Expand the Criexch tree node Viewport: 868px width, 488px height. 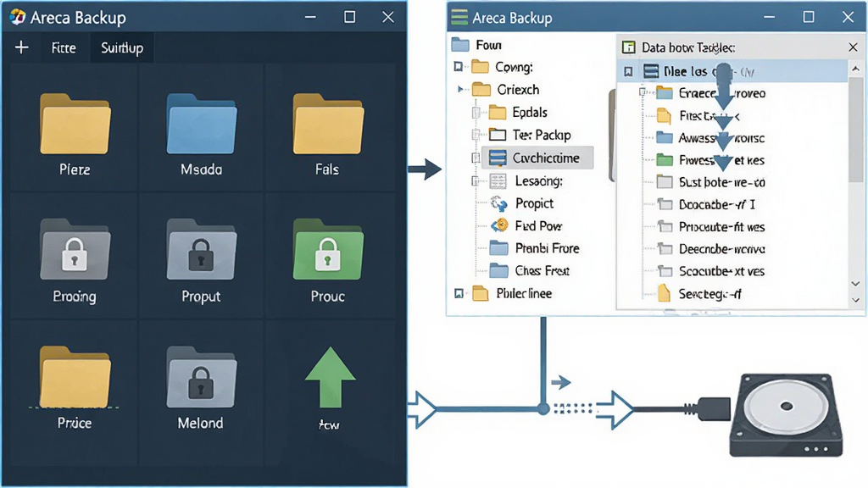[x=460, y=89]
